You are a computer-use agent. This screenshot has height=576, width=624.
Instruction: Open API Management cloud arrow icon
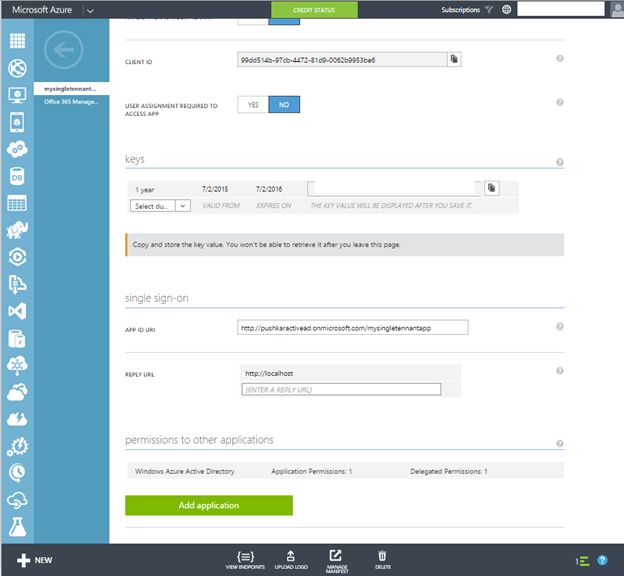click(x=18, y=500)
